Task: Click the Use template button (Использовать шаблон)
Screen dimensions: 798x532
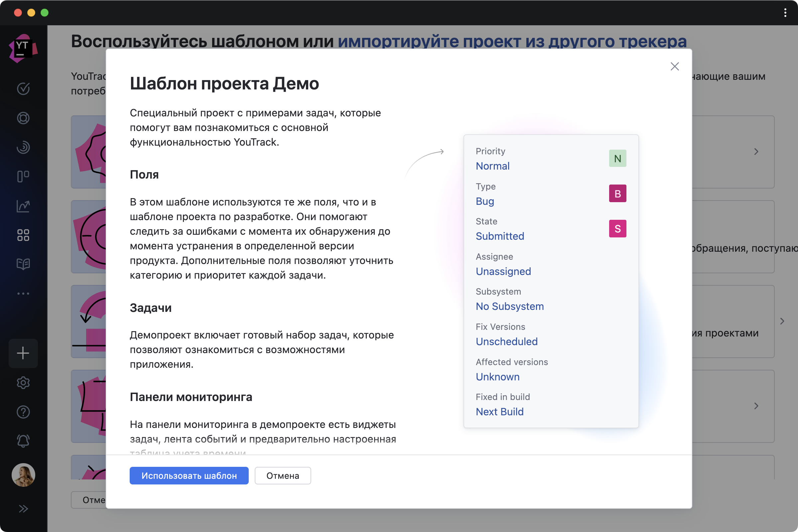Action: (189, 476)
